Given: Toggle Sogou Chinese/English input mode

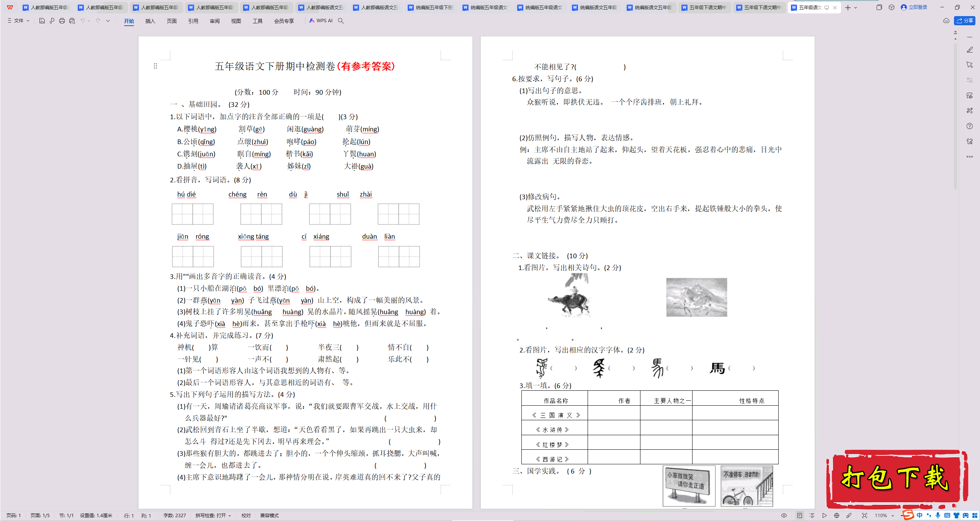Looking at the screenshot, I should [x=920, y=516].
